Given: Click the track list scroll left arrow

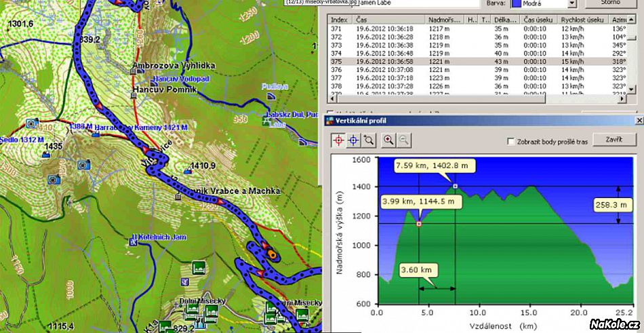Looking at the screenshot, I should (332, 98).
